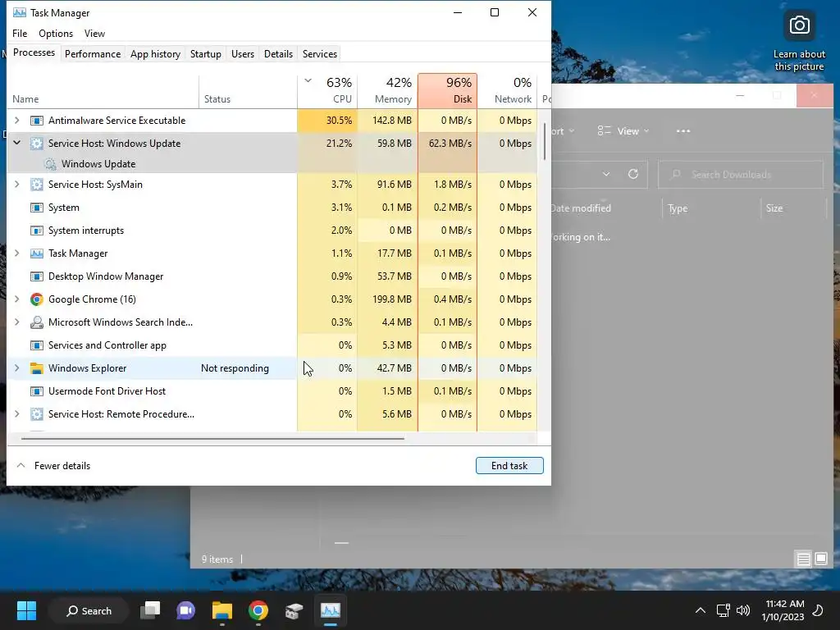This screenshot has width=840, height=630.
Task: Switch to the Details tab
Action: click(x=279, y=54)
